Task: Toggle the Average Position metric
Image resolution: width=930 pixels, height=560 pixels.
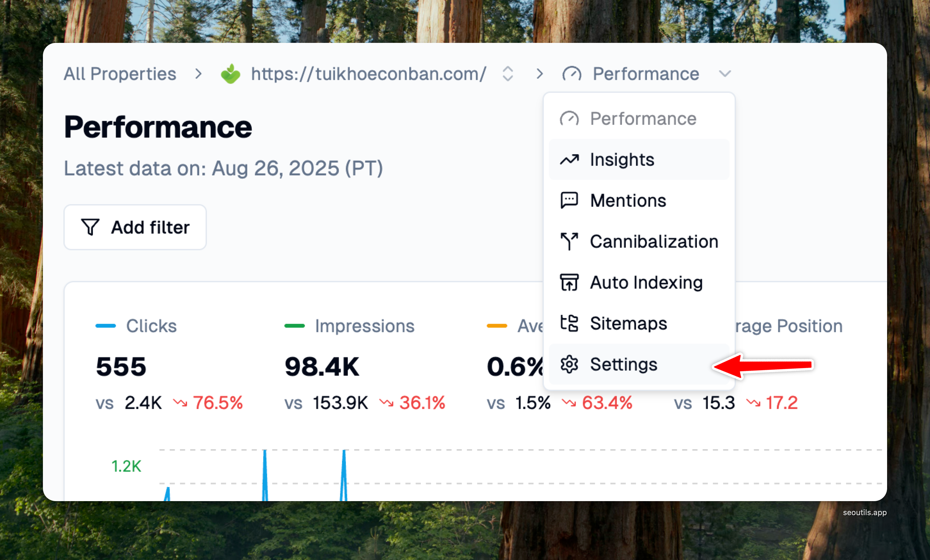Action: [789, 326]
